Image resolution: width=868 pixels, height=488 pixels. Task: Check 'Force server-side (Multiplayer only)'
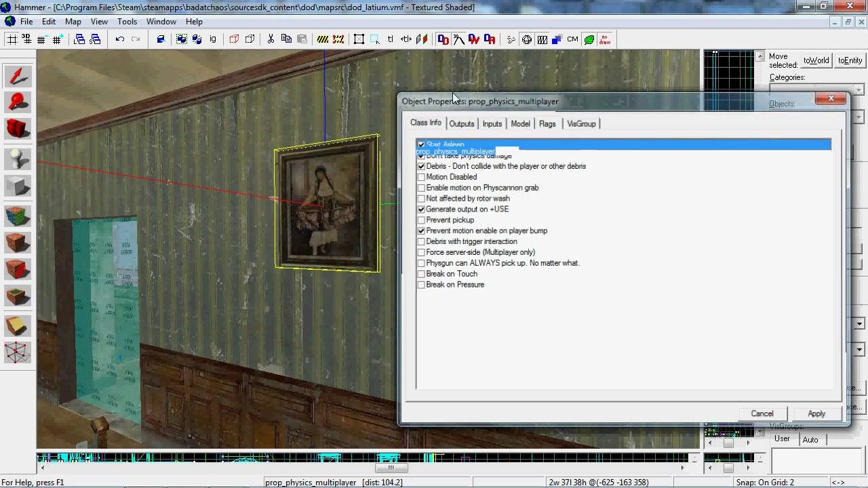pyautogui.click(x=421, y=253)
